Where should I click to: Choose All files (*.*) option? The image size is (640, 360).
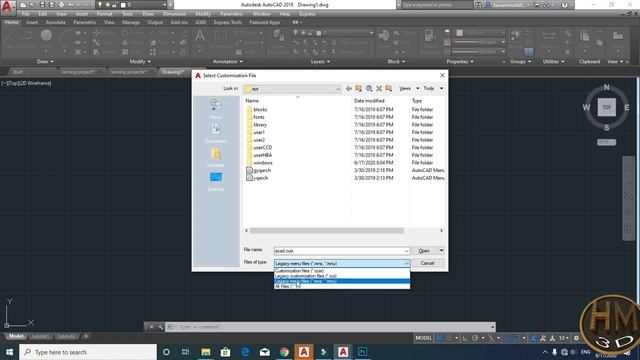342,286
